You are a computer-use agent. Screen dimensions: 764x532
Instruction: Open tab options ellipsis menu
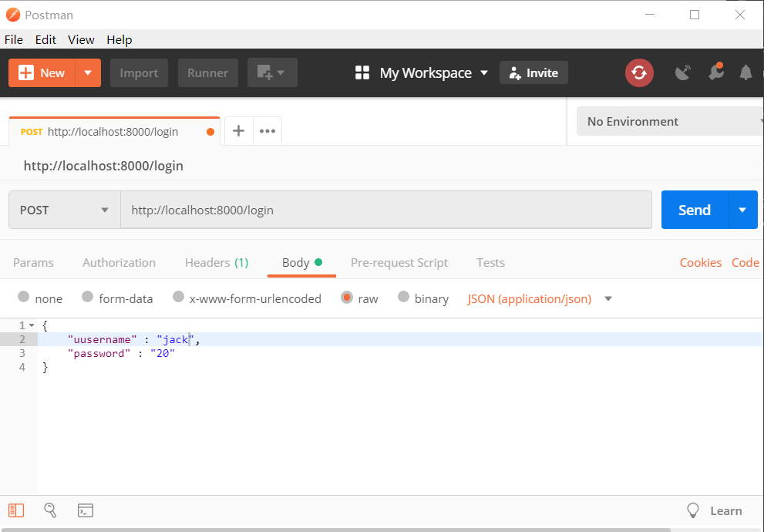268,131
